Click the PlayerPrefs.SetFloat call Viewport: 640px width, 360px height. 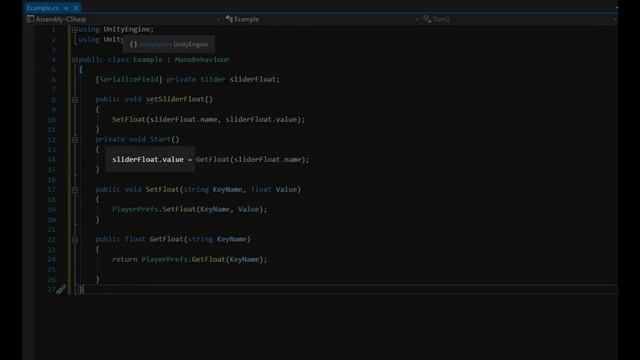pyautogui.click(x=189, y=209)
